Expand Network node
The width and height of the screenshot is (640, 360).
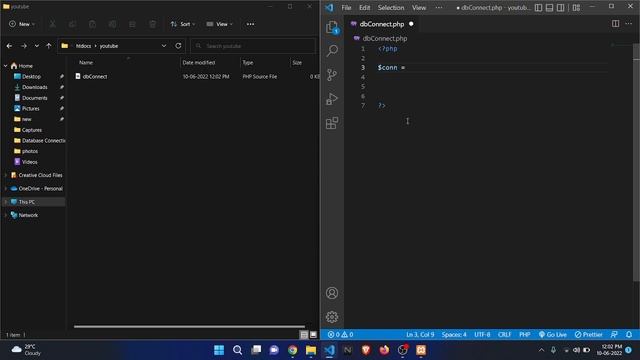(x=6, y=215)
